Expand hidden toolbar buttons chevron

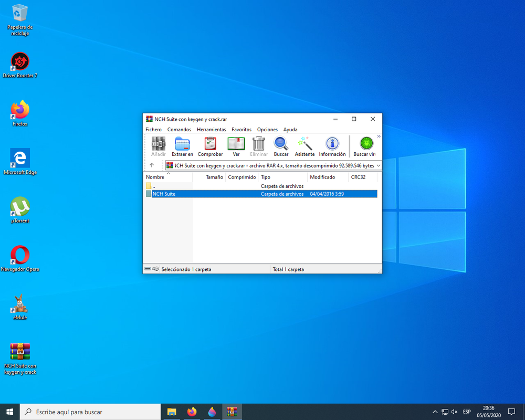(379, 136)
